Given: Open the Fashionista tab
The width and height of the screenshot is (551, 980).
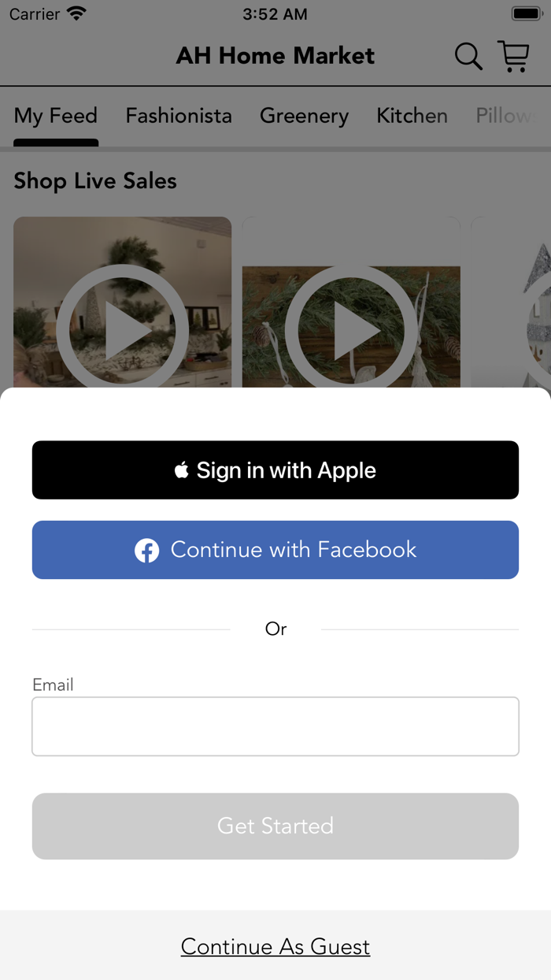Looking at the screenshot, I should [x=179, y=116].
